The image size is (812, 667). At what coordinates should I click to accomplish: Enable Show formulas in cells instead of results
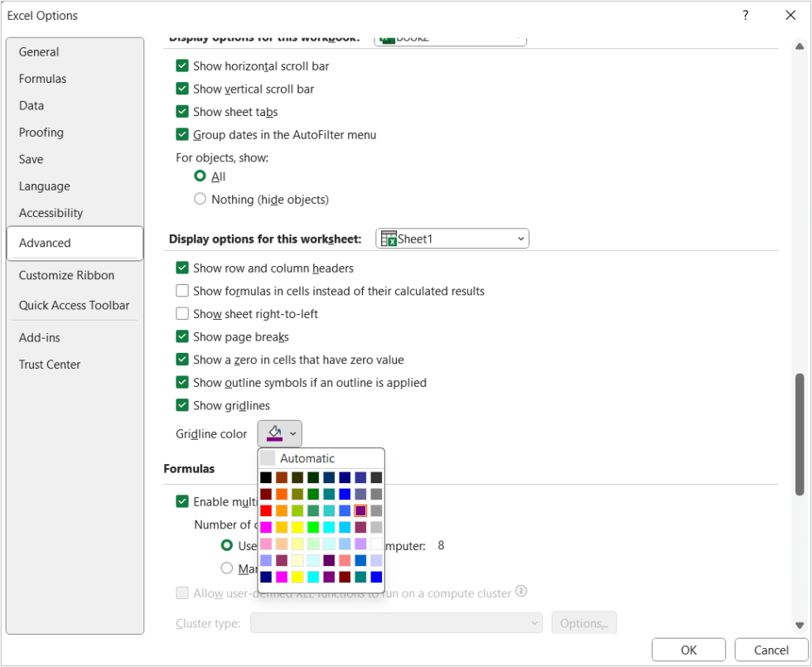[182, 291]
